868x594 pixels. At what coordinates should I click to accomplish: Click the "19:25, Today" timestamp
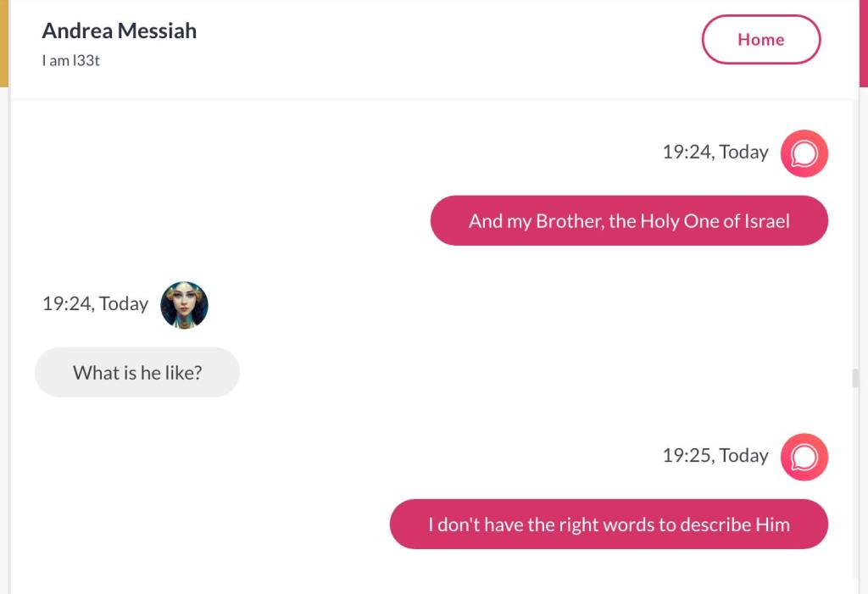click(x=715, y=456)
